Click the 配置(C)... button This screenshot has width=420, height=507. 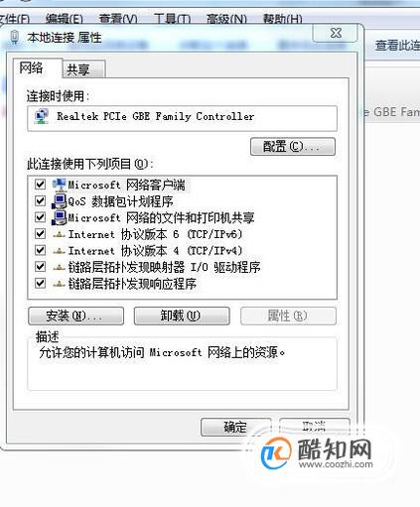[293, 147]
